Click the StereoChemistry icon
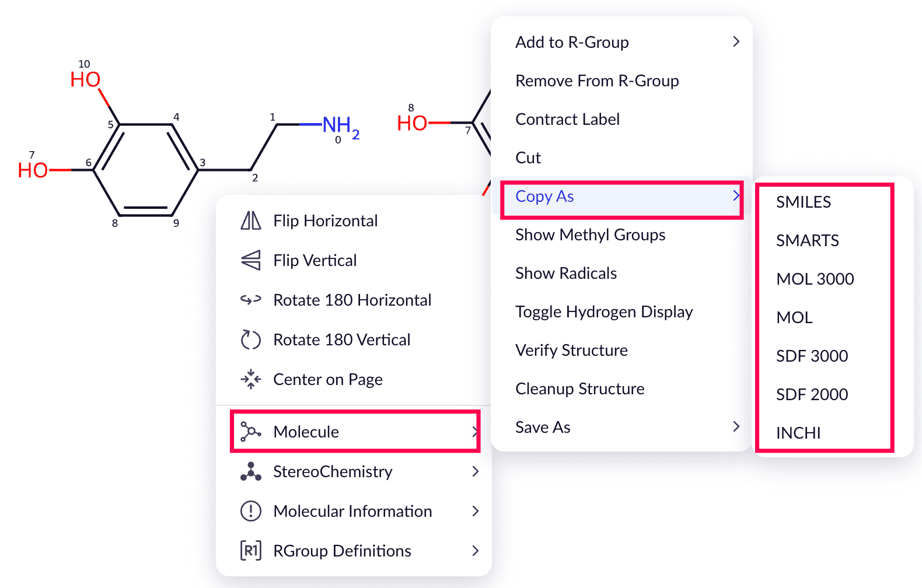 tap(251, 471)
